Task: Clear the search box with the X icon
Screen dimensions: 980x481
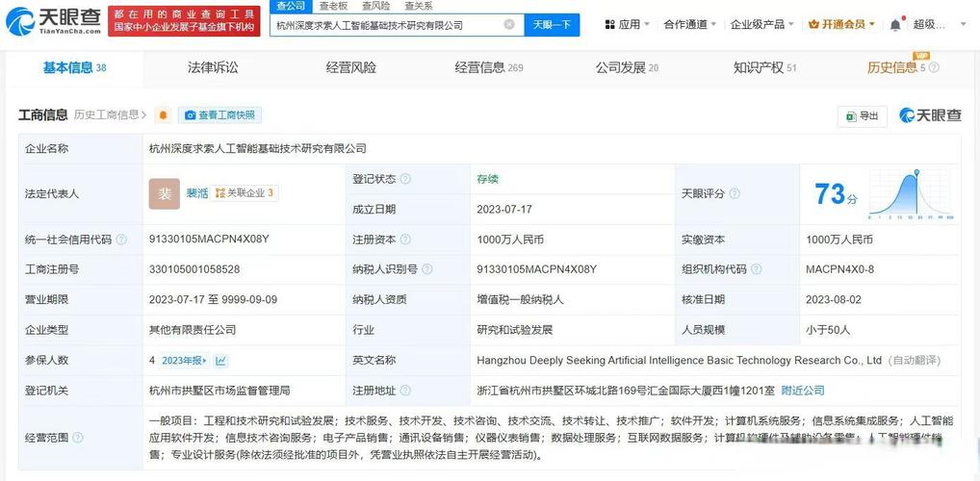Action: 509,24
